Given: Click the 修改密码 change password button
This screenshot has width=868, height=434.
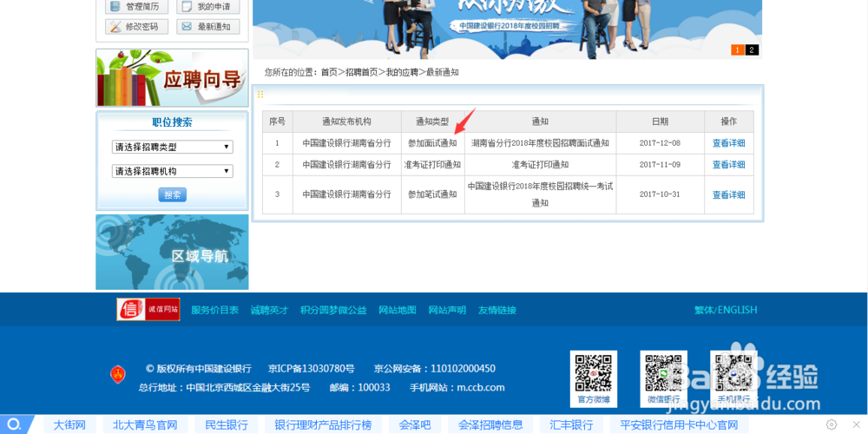Looking at the screenshot, I should [x=137, y=27].
